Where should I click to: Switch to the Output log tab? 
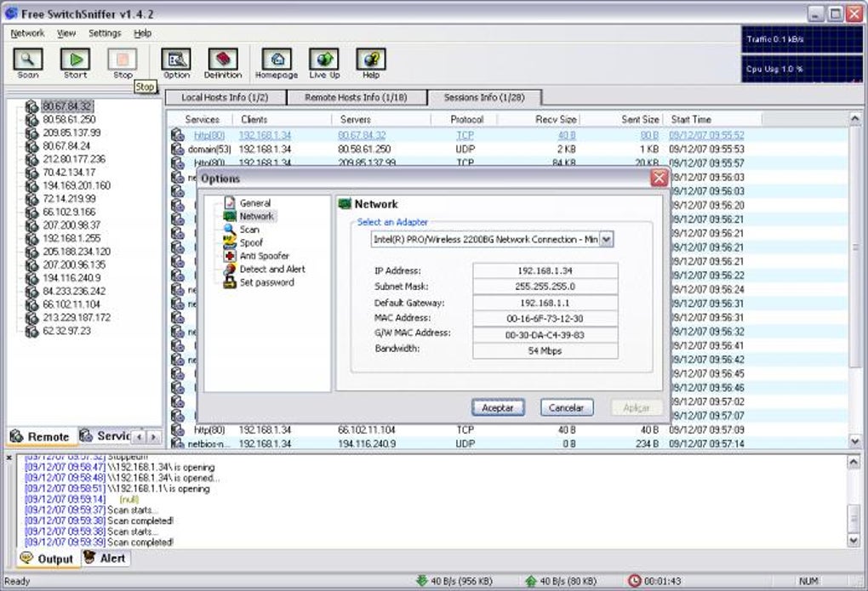(x=47, y=559)
